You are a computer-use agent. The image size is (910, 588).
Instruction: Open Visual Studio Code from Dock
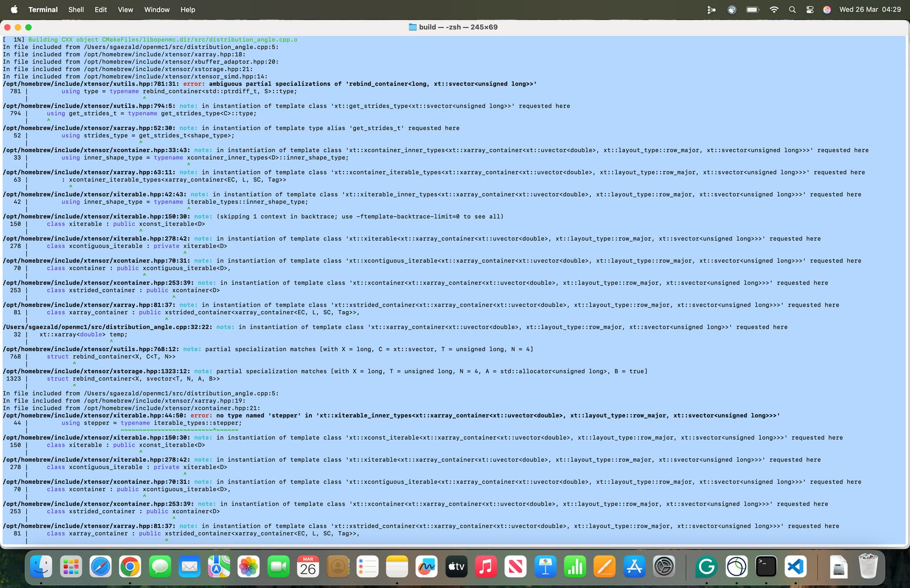[x=795, y=567]
